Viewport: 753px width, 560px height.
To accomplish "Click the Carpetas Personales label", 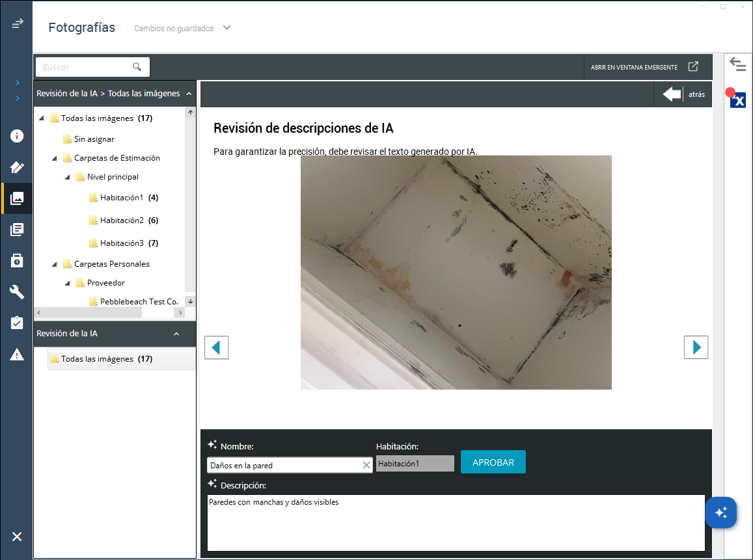I will click(x=112, y=264).
